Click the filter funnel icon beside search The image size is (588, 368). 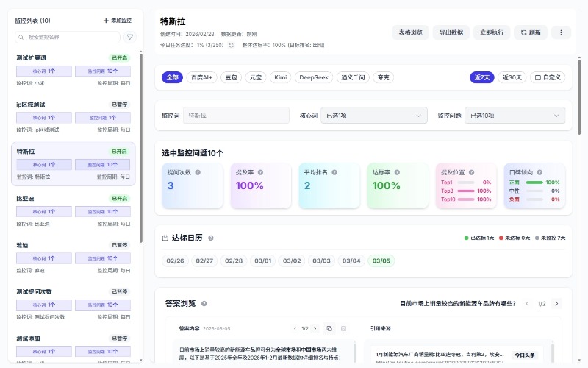(130, 37)
